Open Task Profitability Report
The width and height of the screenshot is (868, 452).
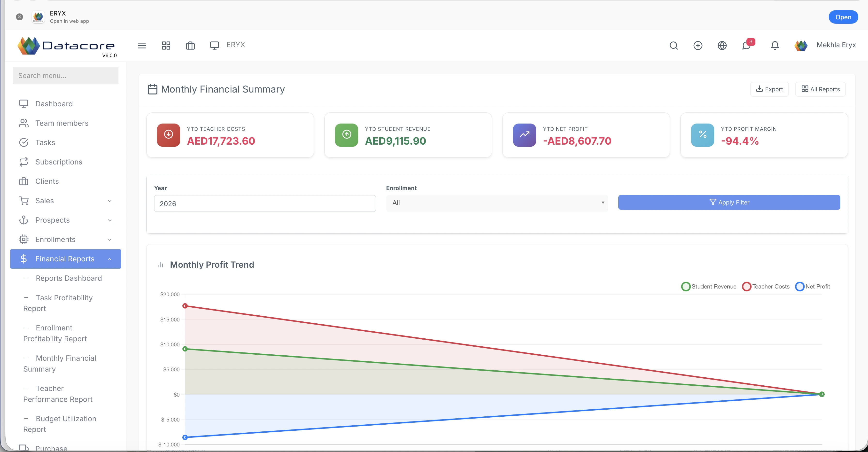click(58, 303)
